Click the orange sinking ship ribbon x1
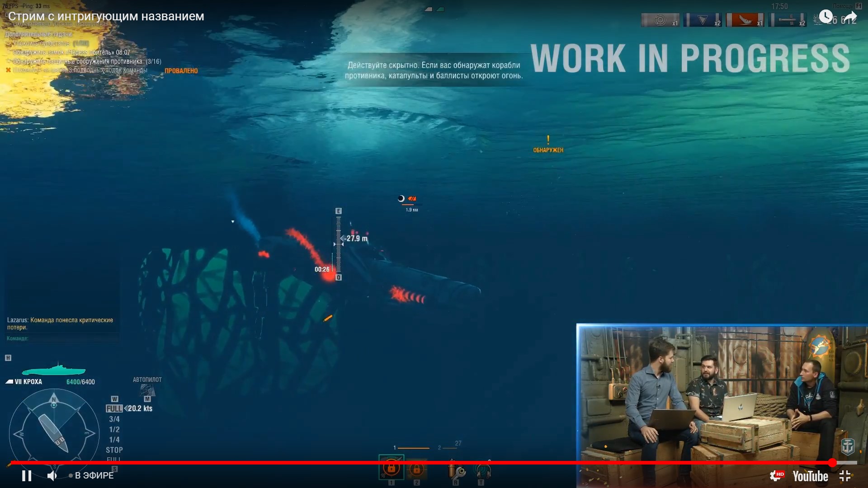Image resolution: width=868 pixels, height=488 pixels. (745, 20)
